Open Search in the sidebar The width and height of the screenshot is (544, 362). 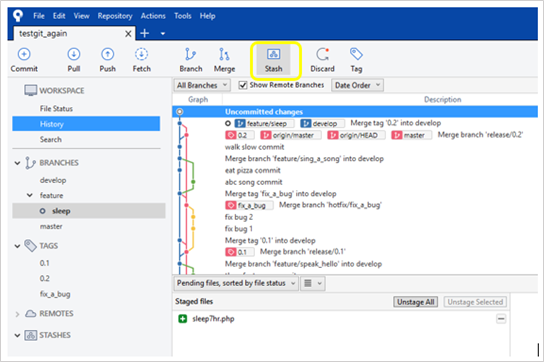[51, 140]
